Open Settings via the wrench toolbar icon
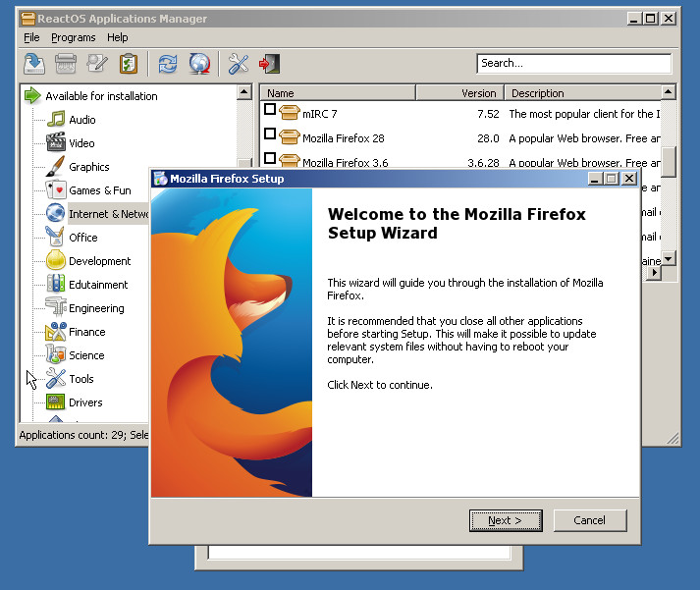The image size is (700, 590). click(239, 64)
